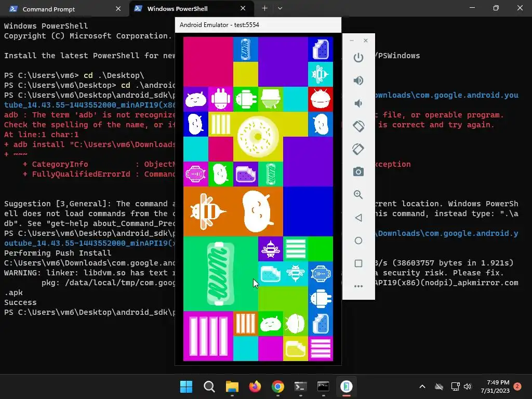Open a new terminal tab
532x399 pixels.
click(x=264, y=8)
